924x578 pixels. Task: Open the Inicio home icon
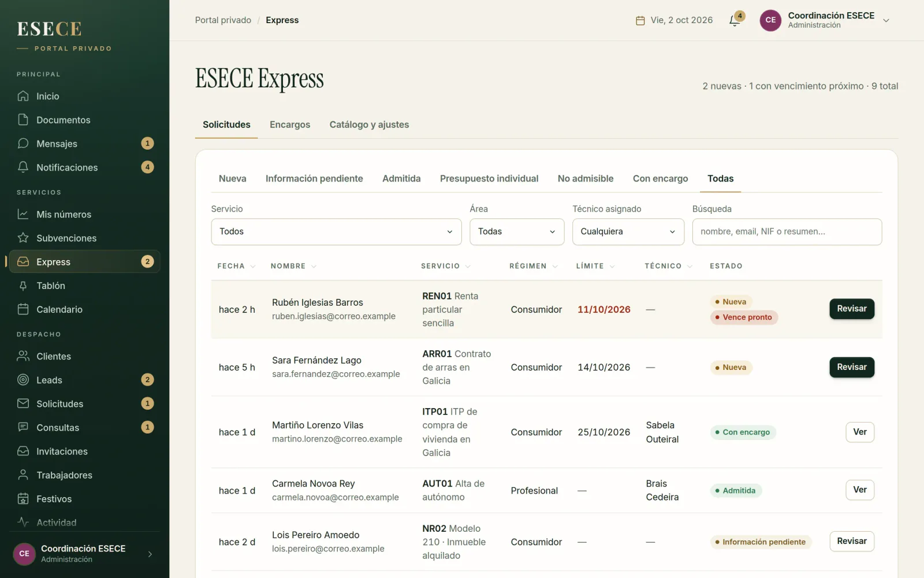(x=23, y=96)
